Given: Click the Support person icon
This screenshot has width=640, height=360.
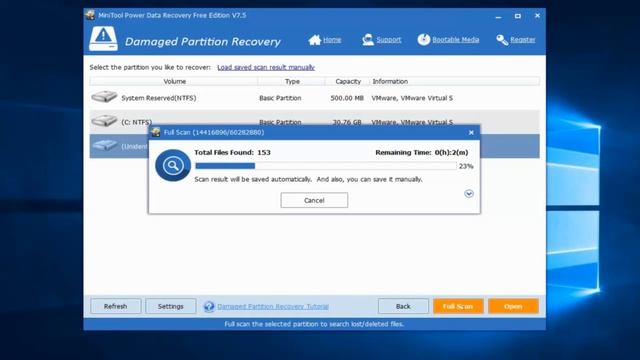Looking at the screenshot, I should (x=368, y=40).
